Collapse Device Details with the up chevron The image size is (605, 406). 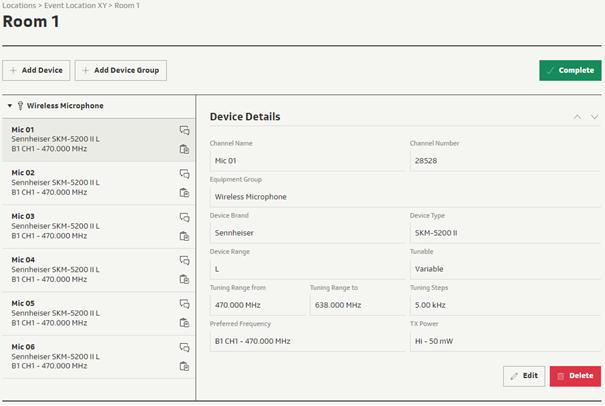577,117
